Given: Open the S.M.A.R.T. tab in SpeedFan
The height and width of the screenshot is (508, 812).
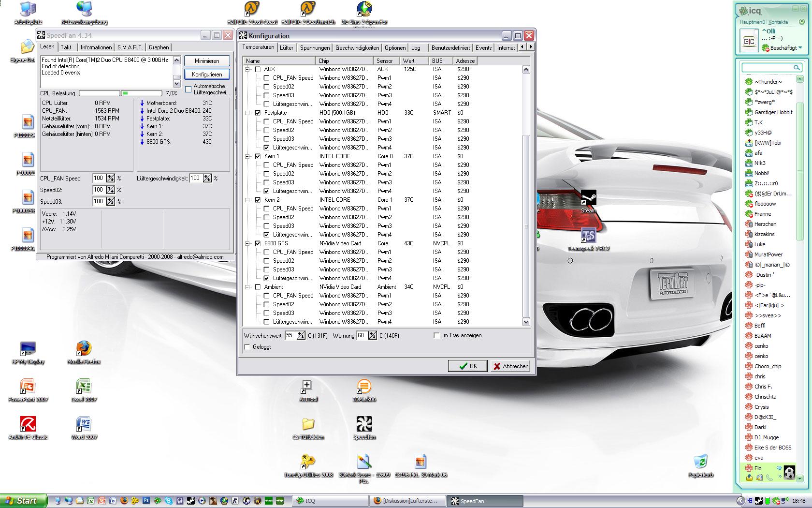Looking at the screenshot, I should (x=130, y=47).
